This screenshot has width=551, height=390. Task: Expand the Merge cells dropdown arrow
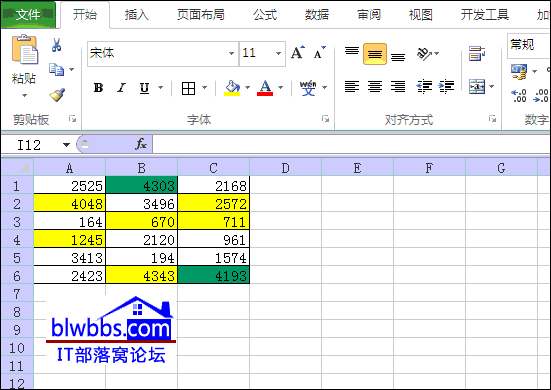[492, 86]
